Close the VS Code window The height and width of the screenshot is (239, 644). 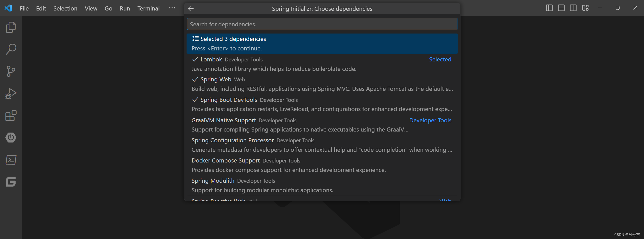pos(635,8)
